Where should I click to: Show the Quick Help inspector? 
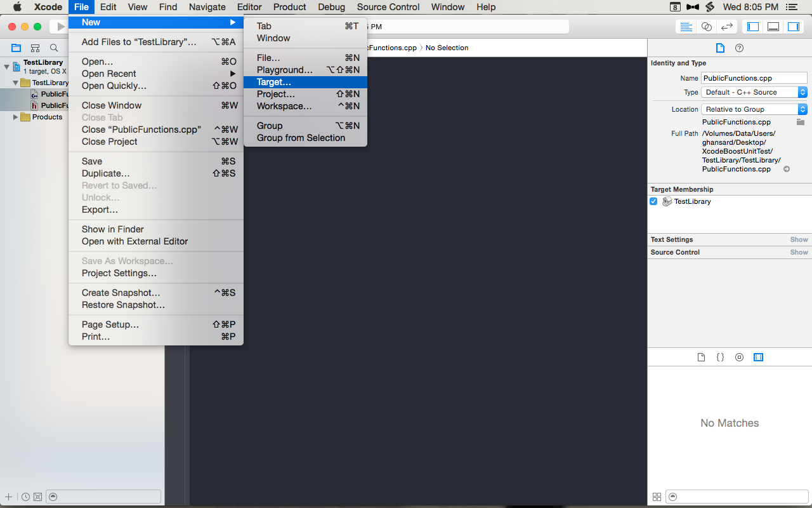739,48
